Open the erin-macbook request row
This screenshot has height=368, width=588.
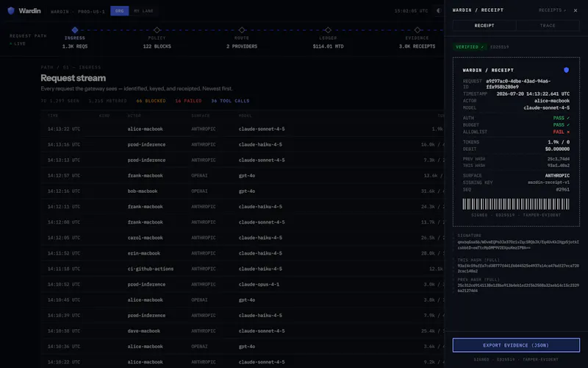(x=243, y=253)
